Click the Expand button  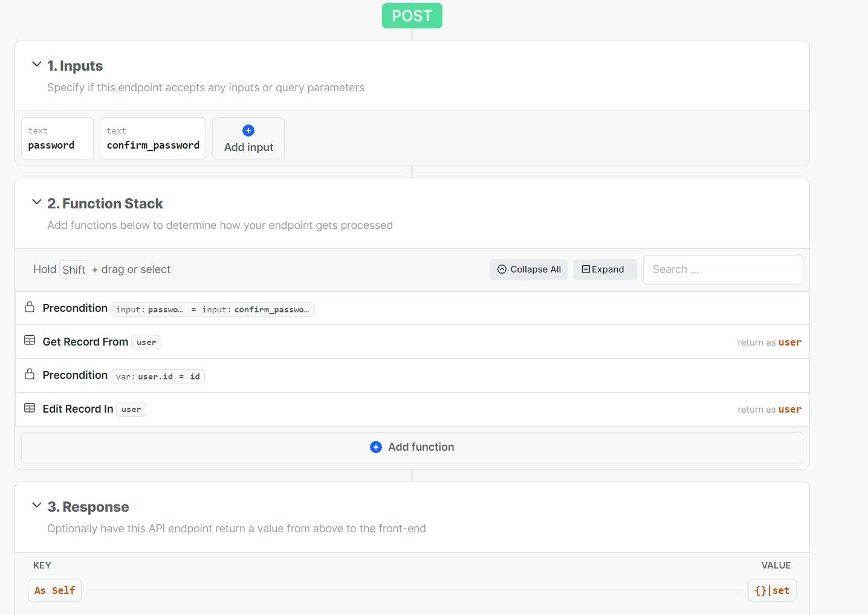click(x=604, y=269)
